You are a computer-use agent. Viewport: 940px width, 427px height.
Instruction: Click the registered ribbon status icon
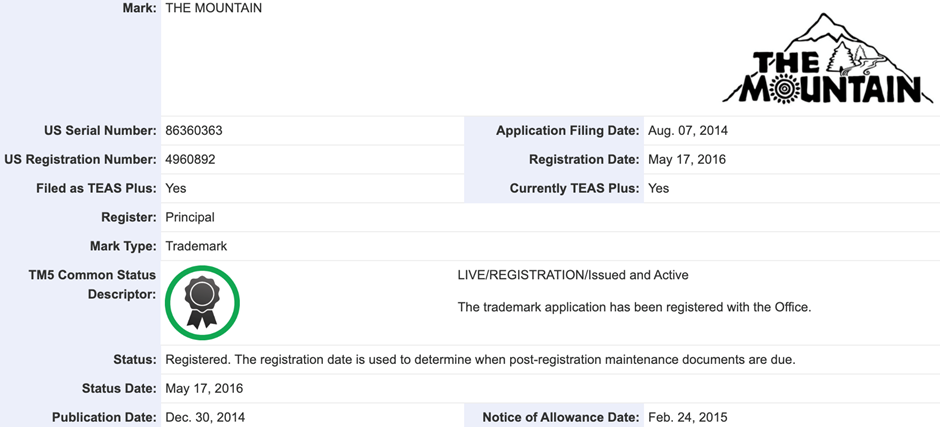click(x=202, y=302)
